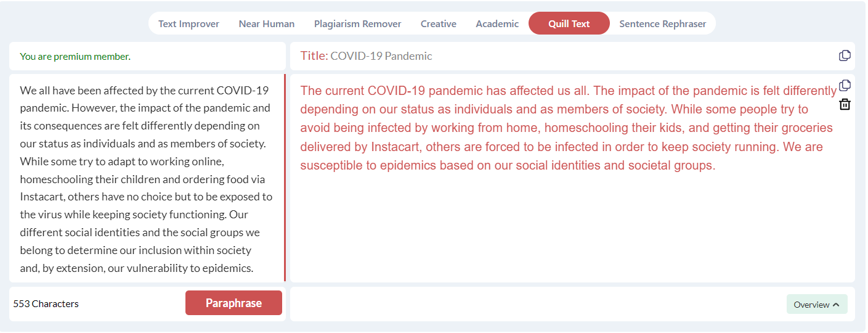
Task: Open the Sentence Rephraser tab
Action: coord(662,23)
